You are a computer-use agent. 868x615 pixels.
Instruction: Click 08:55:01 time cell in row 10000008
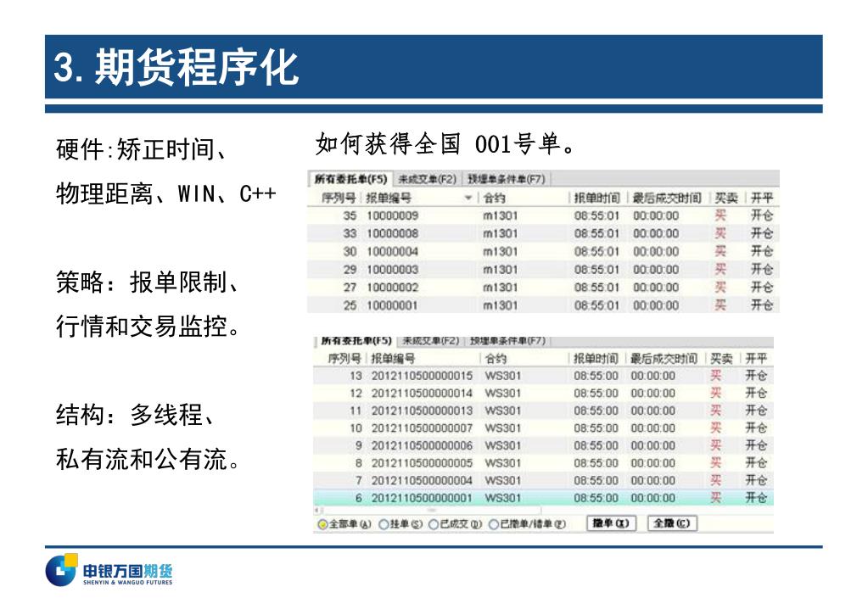tap(596, 233)
